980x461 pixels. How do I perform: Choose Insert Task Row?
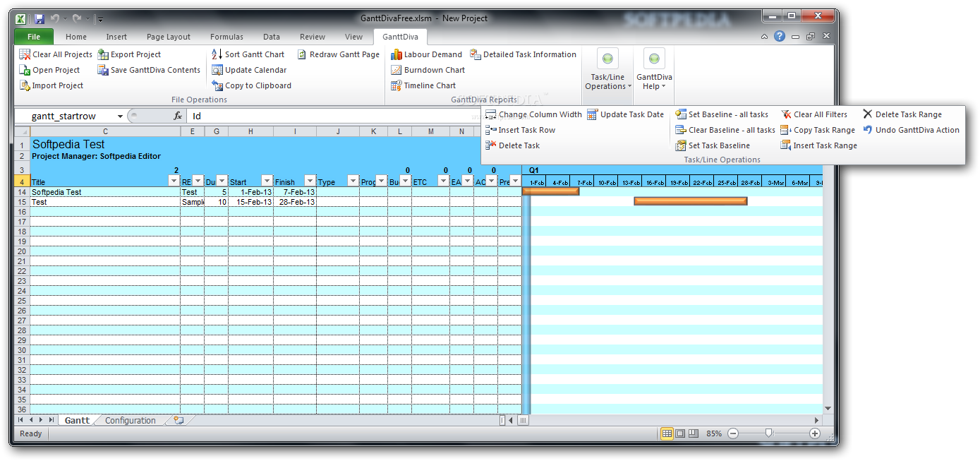pyautogui.click(x=520, y=130)
